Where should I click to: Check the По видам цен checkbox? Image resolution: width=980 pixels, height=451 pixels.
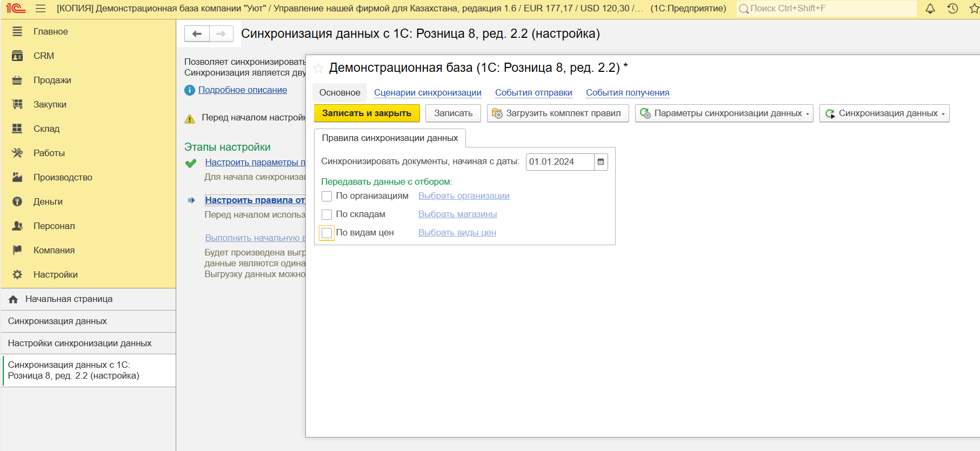pos(326,233)
